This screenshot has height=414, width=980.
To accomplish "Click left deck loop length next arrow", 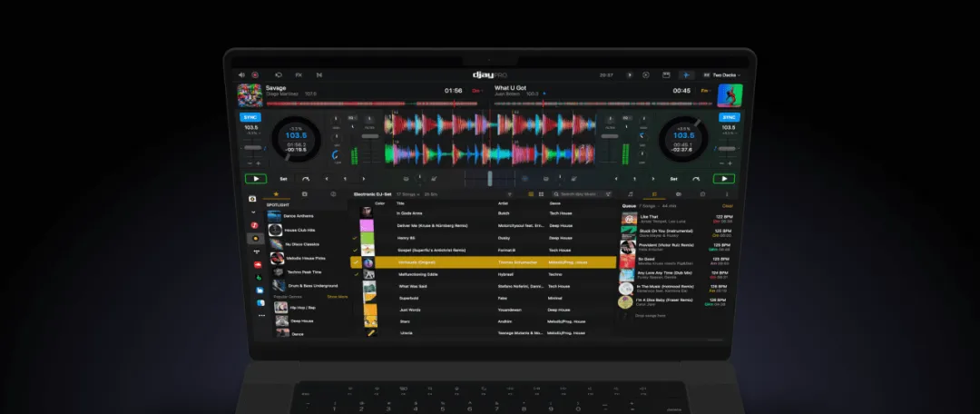I will 364,179.
